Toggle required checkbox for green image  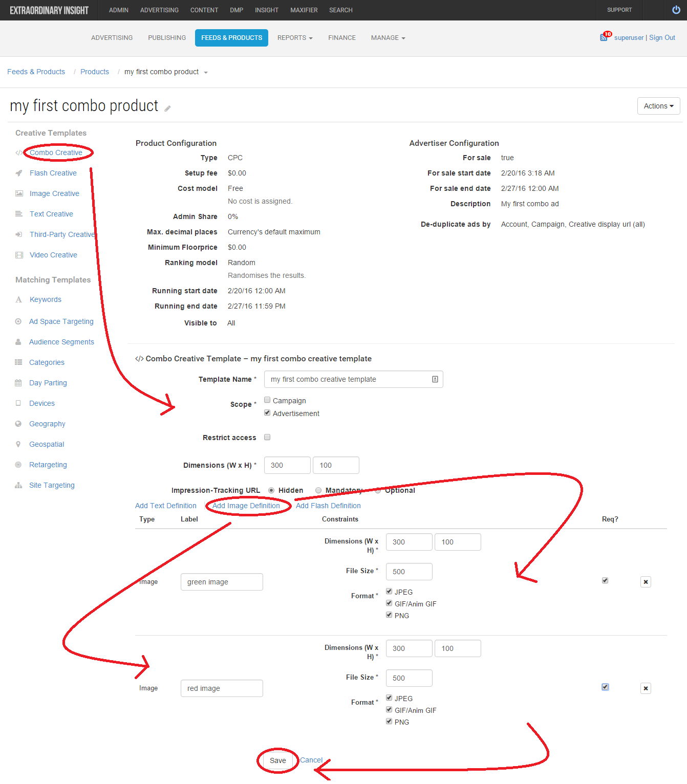tap(605, 580)
